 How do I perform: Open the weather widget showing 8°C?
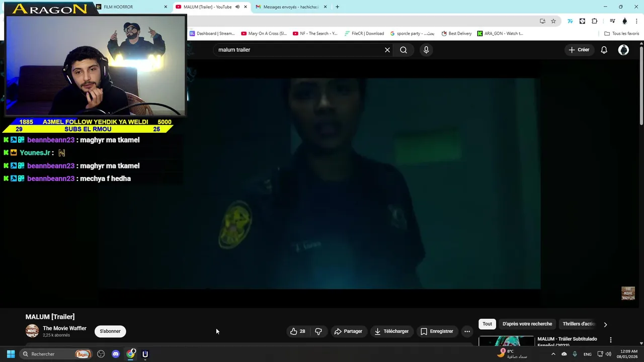[512, 354]
